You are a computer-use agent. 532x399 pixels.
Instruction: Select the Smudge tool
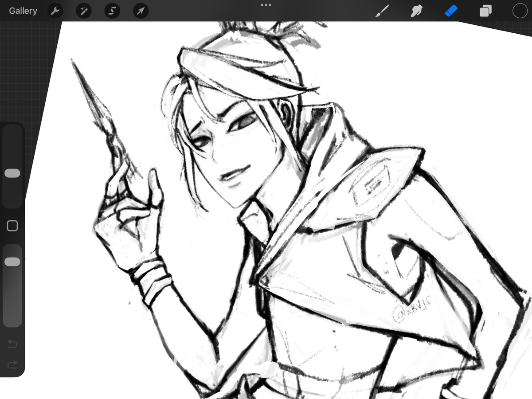pyautogui.click(x=416, y=11)
